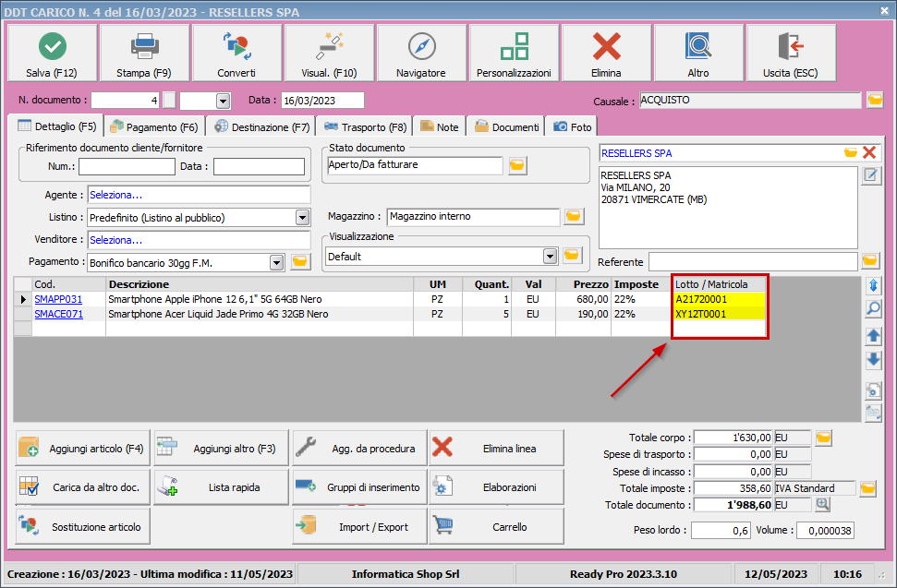Click the Data field showing 16/03/2023
This screenshot has height=588, width=897.
click(x=322, y=101)
